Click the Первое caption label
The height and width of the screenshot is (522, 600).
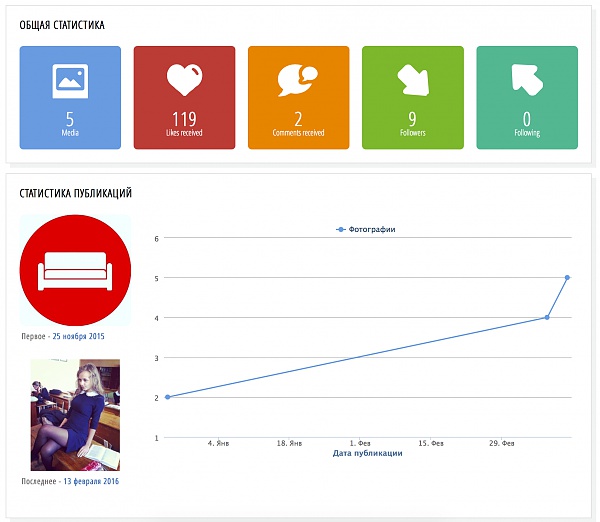[x=33, y=336]
